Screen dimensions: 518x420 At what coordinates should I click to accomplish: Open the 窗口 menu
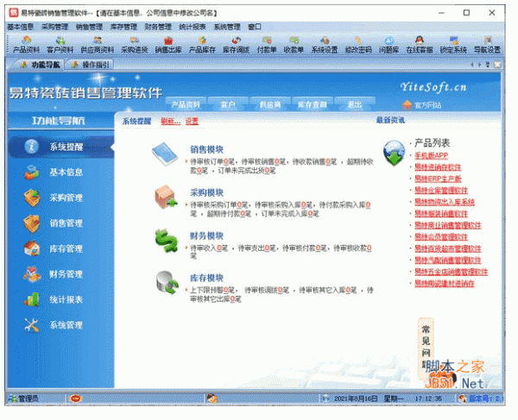[255, 27]
